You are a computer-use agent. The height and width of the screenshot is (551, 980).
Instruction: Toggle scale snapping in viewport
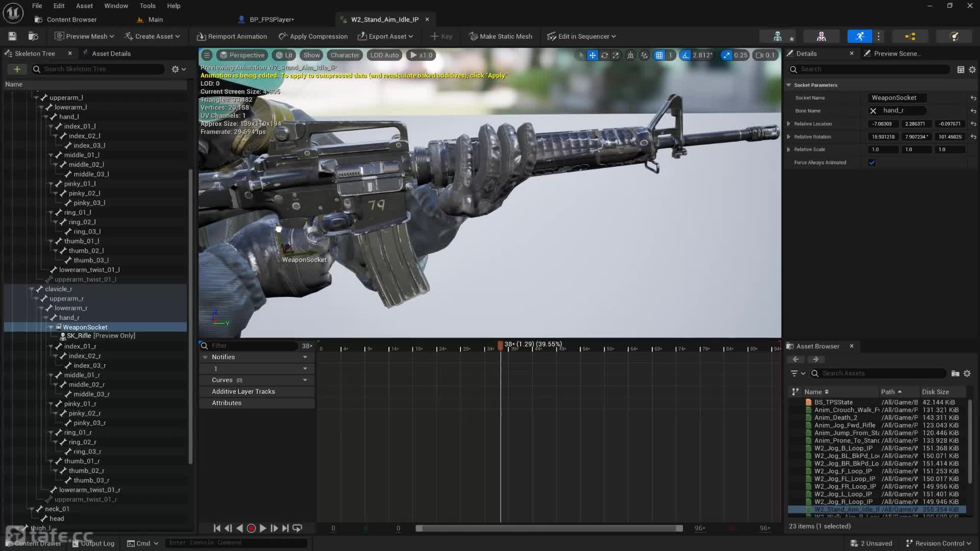pyautogui.click(x=726, y=55)
